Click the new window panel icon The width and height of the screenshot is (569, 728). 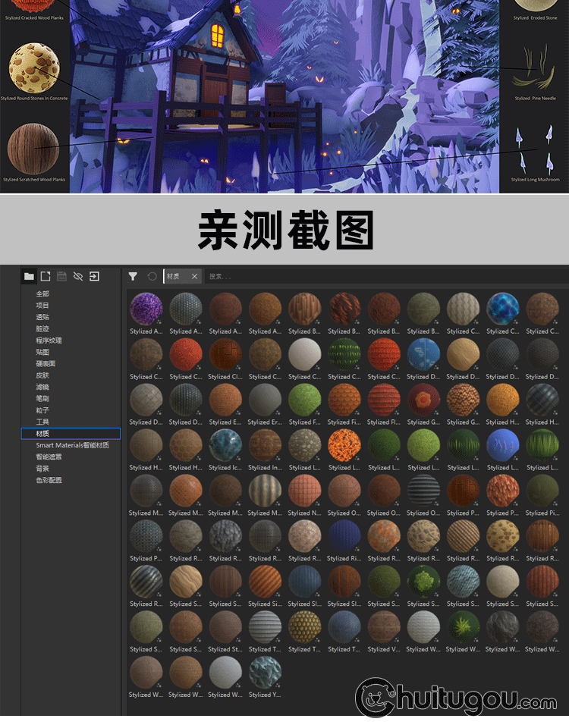46,277
